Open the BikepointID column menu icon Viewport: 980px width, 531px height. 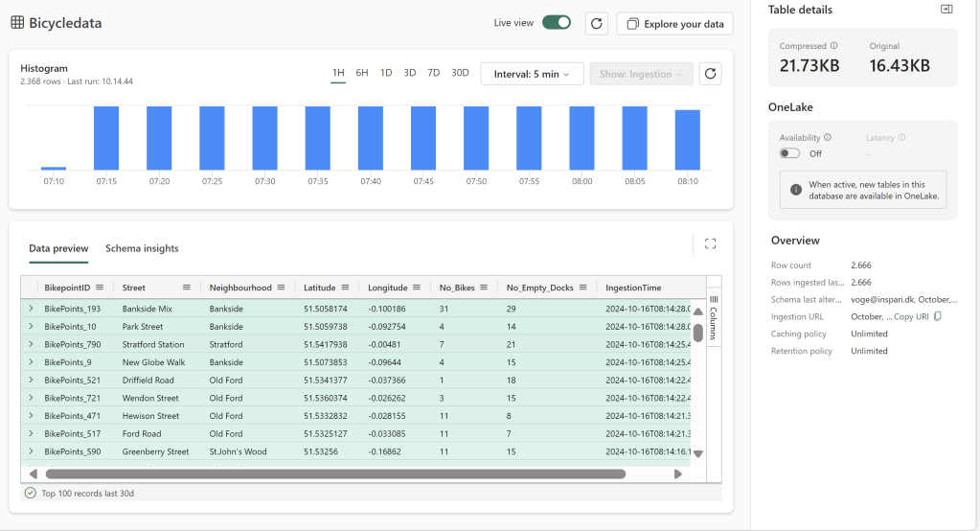click(101, 288)
